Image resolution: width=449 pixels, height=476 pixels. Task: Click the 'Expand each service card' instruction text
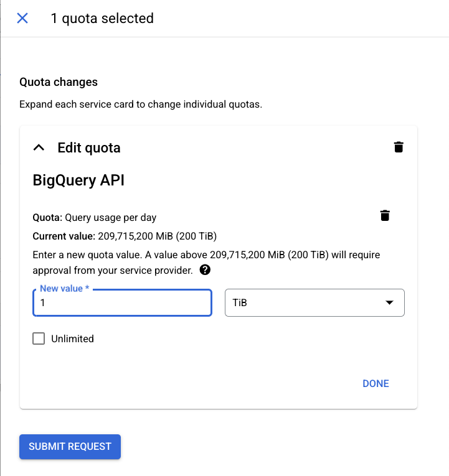click(141, 104)
